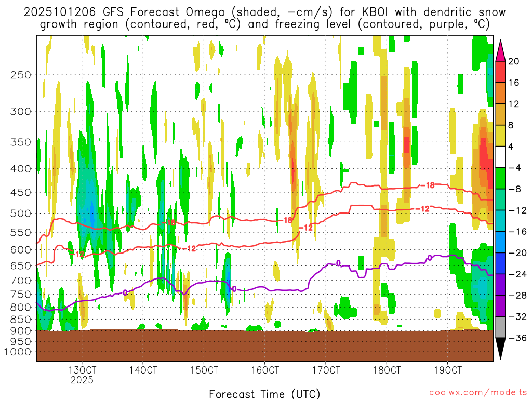Click the 140CT time axis label
This screenshot has height=399, width=532.
tap(143, 369)
